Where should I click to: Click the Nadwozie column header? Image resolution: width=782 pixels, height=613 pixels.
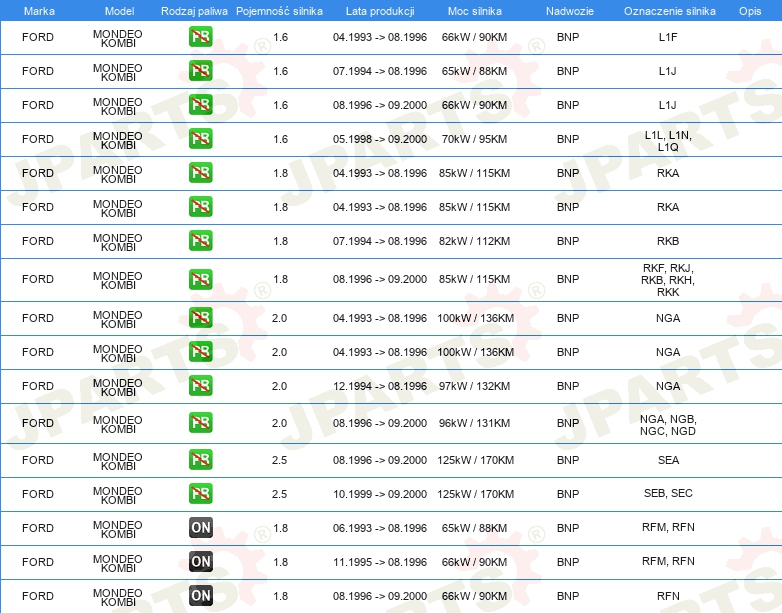pyautogui.click(x=570, y=11)
